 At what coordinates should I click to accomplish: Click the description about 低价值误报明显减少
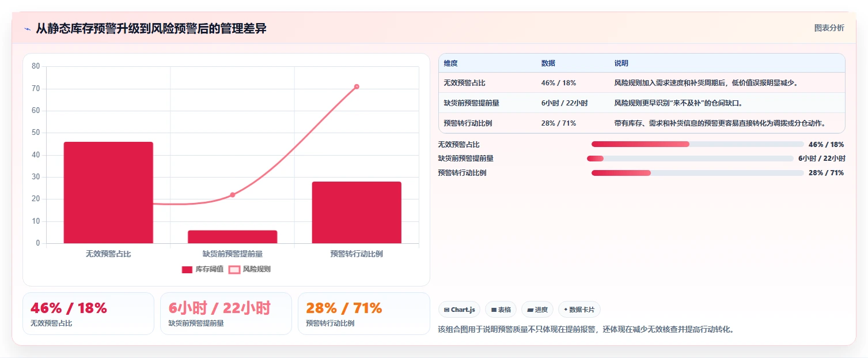[x=706, y=83]
